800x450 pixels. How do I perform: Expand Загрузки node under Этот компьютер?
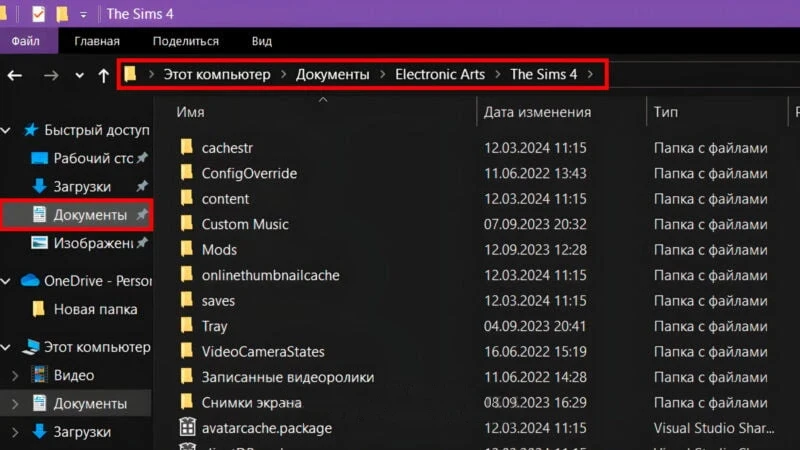point(15,433)
